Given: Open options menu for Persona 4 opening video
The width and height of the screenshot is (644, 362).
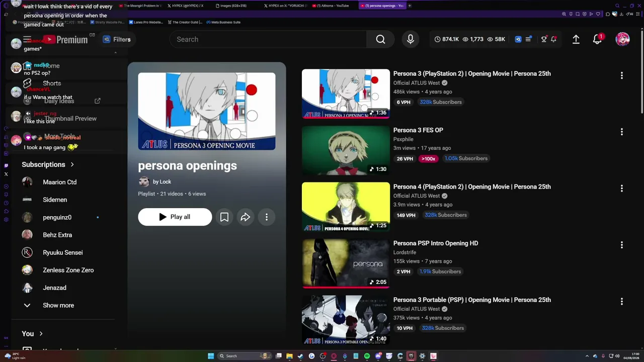Looking at the screenshot, I should 622,188.
